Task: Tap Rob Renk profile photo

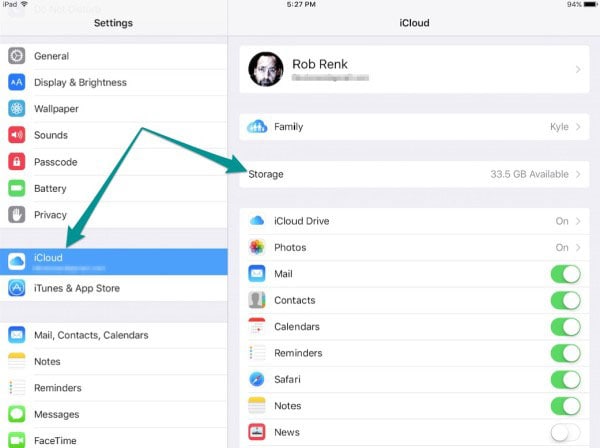Action: coord(266,69)
